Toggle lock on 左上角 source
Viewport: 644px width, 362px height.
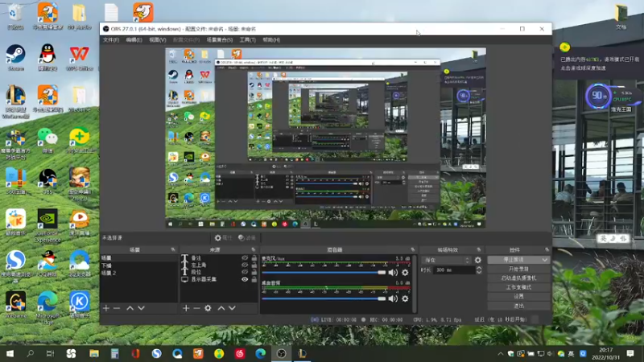click(x=254, y=265)
